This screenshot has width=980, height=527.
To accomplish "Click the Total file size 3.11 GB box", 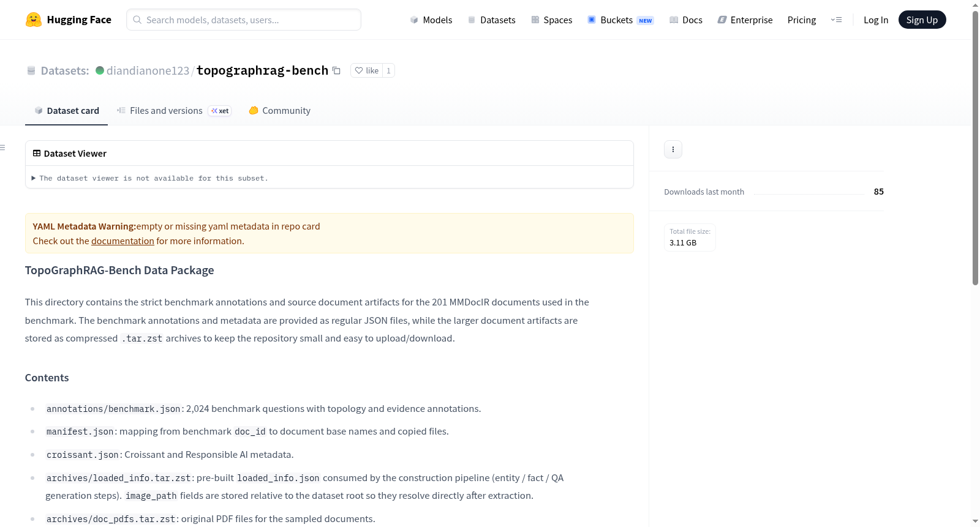I will click(x=690, y=237).
